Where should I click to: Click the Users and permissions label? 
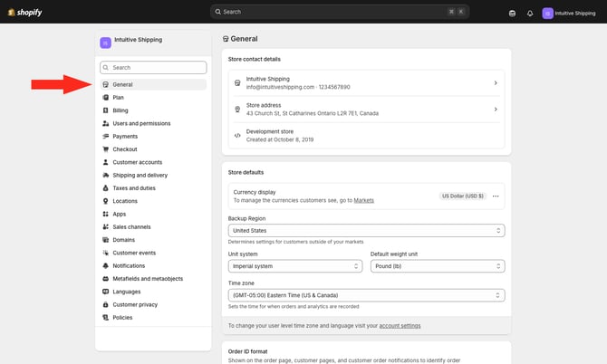[141, 123]
